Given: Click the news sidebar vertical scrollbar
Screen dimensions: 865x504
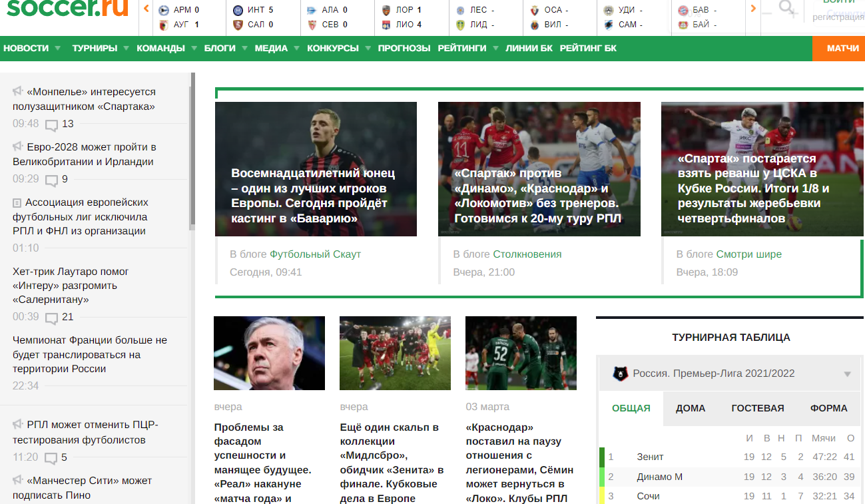Looking at the screenshot, I should pyautogui.click(x=192, y=152).
